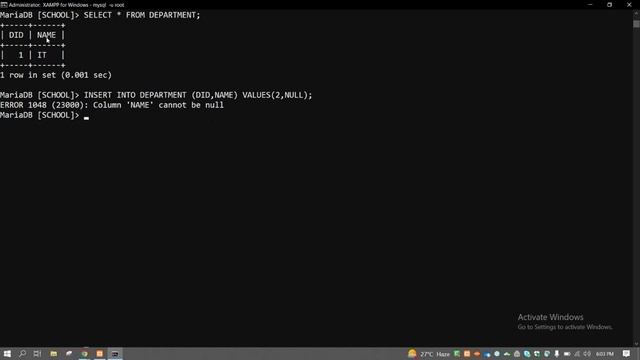The width and height of the screenshot is (640, 360).
Task: Click the console window title-bar icon
Action: 4,5
